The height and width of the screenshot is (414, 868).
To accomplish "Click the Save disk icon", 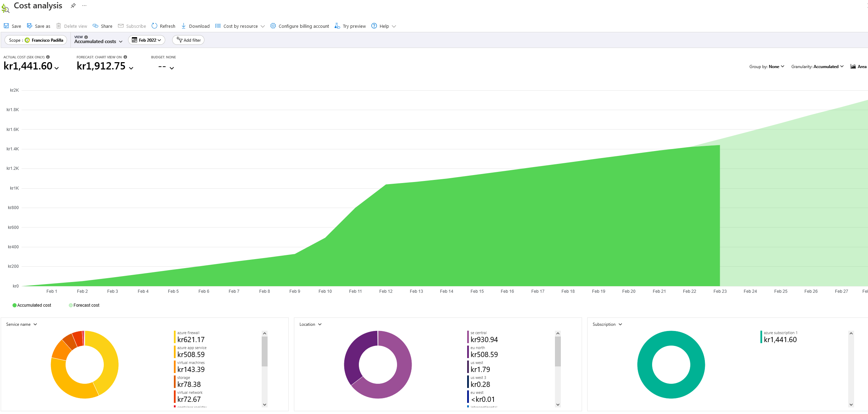I will [x=6, y=26].
